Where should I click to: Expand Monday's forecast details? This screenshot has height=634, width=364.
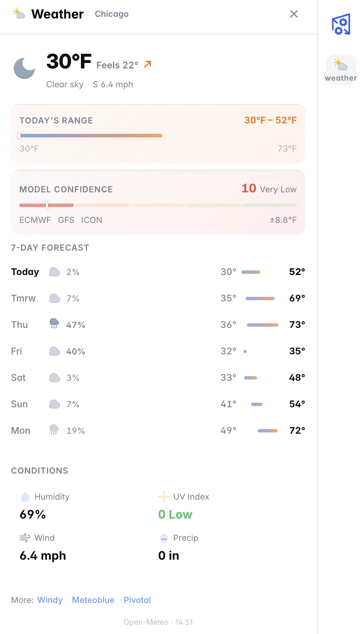coord(157,430)
